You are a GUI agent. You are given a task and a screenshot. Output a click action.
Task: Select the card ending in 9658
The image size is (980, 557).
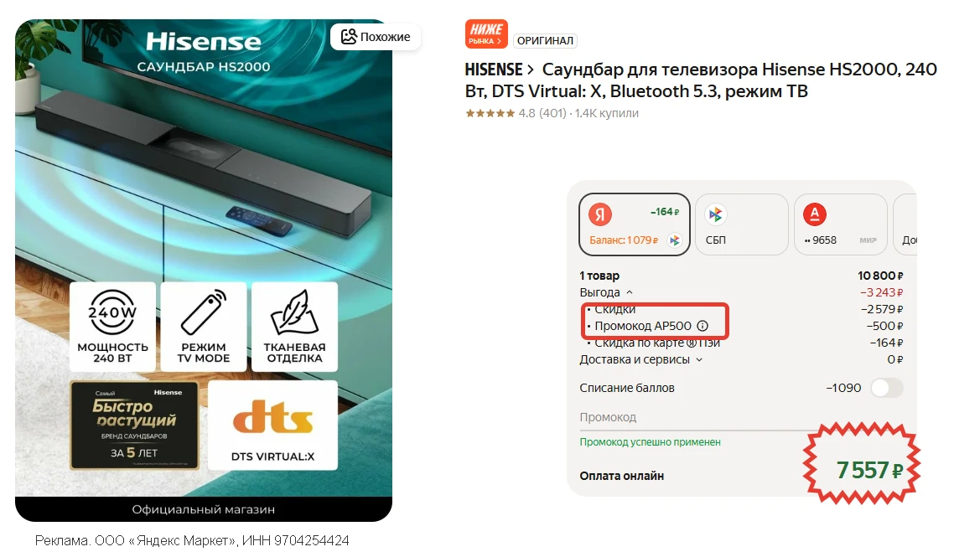(841, 224)
